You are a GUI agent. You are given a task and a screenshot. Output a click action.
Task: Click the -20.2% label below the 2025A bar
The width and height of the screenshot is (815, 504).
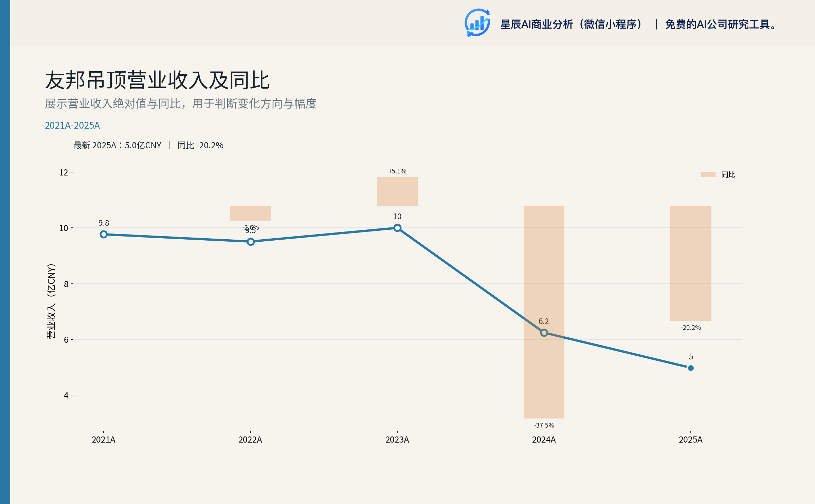pos(691,328)
